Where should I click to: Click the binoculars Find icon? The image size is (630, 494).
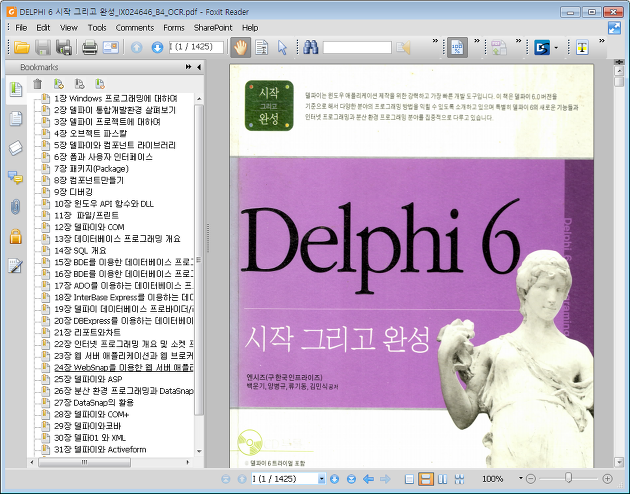click(x=311, y=47)
